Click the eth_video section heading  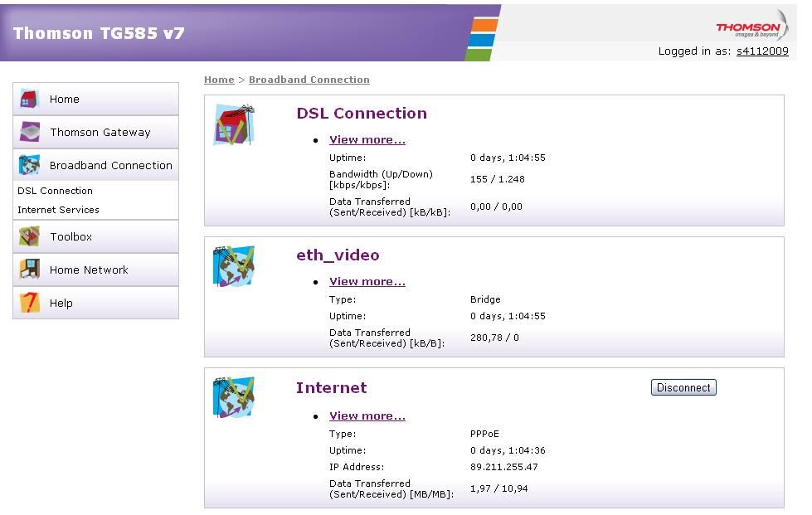tap(338, 255)
